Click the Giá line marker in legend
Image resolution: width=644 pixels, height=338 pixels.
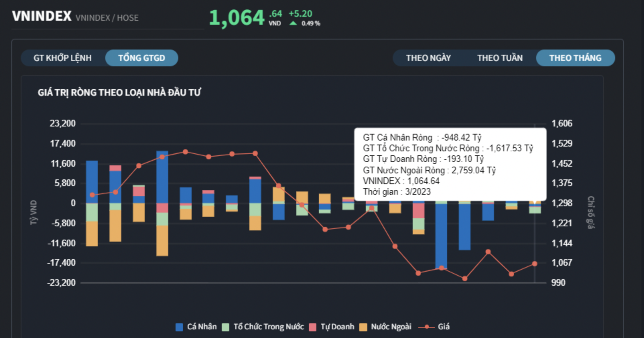click(427, 327)
